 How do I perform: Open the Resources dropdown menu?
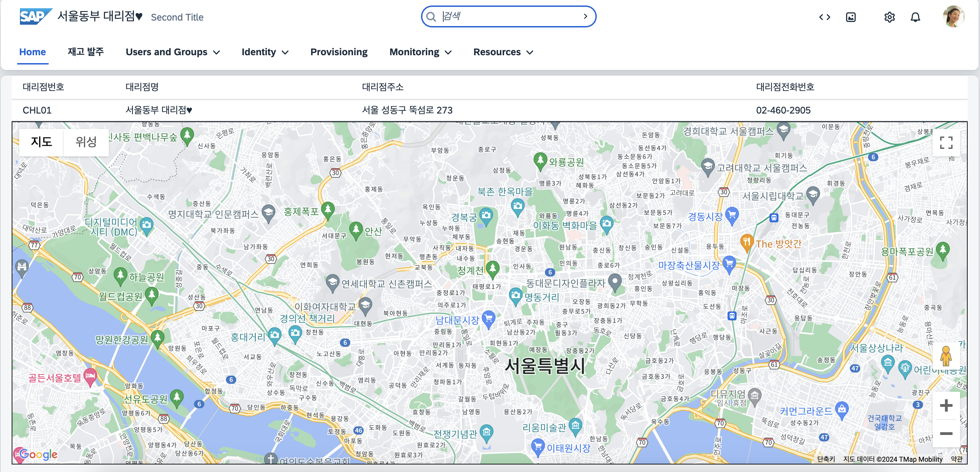503,52
